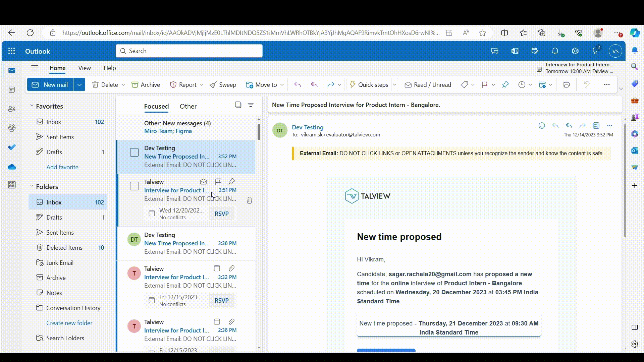Click the message list scrollbar
Image resolution: width=644 pixels, height=362 pixels.
click(259, 132)
